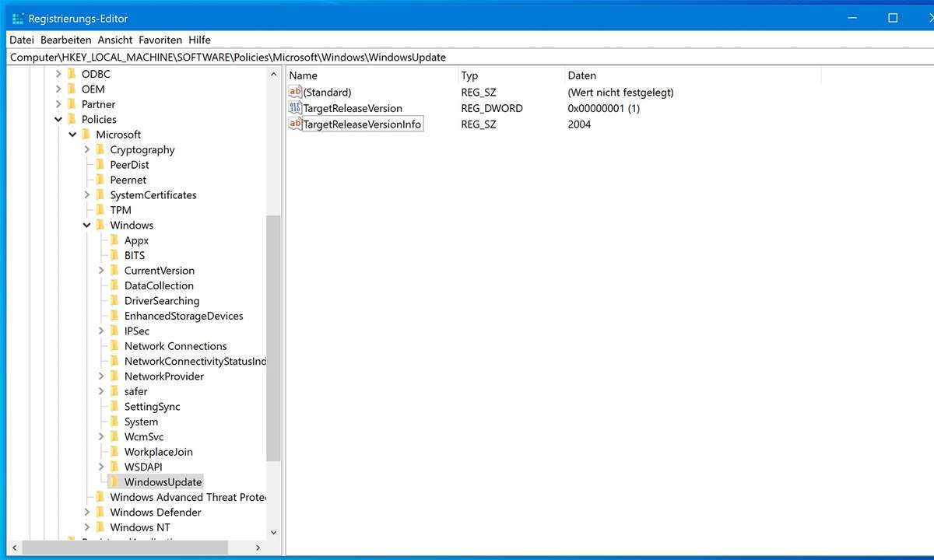The width and height of the screenshot is (934, 560).
Task: Click the tree scroll up arrow
Action: coord(273,75)
